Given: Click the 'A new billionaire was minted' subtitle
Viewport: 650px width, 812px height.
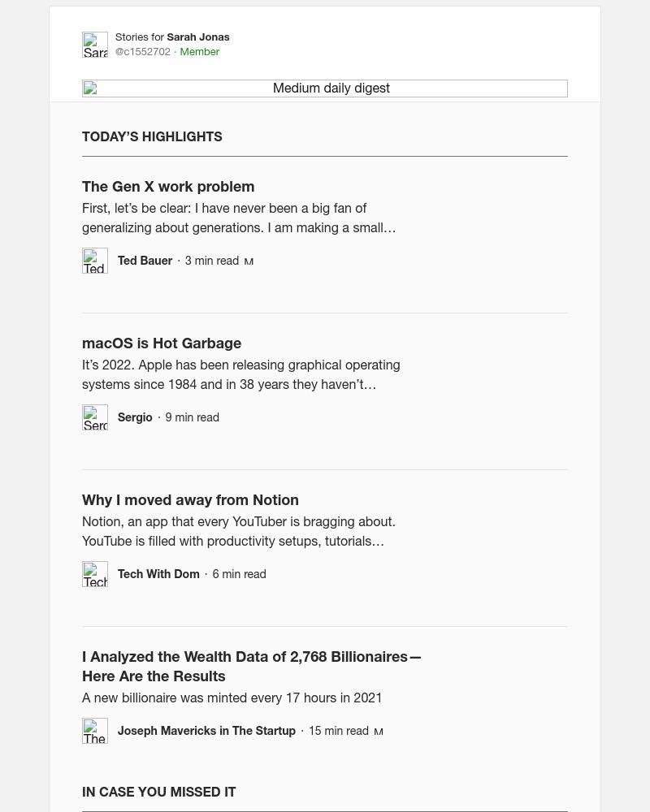Looking at the screenshot, I should pos(232,698).
